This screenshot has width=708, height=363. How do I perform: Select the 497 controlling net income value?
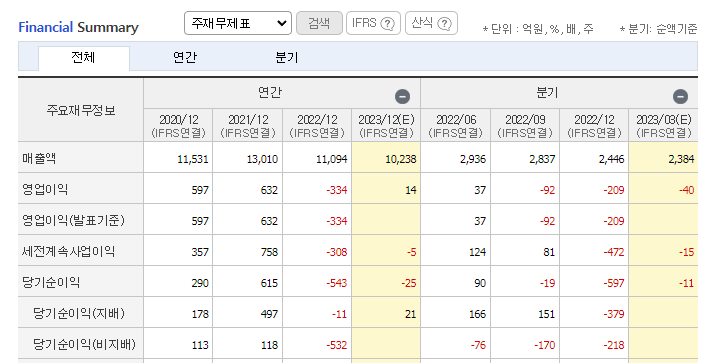coord(269,314)
